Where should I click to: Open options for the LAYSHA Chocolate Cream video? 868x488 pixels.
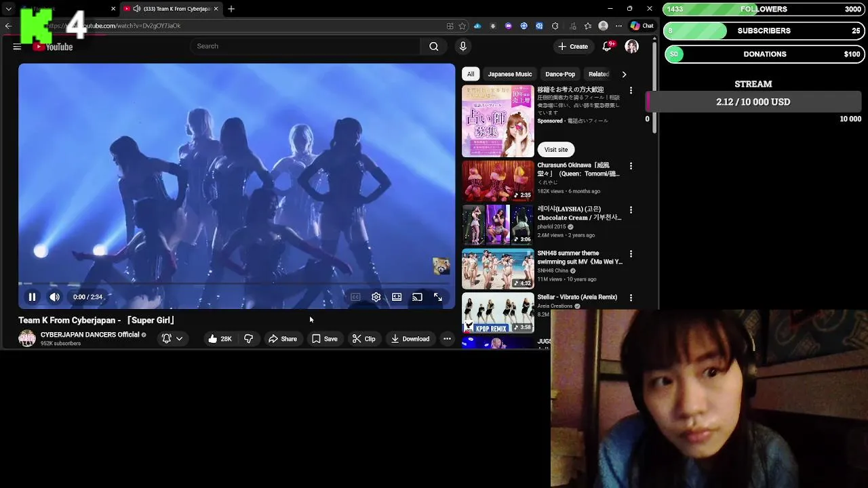[x=631, y=210]
